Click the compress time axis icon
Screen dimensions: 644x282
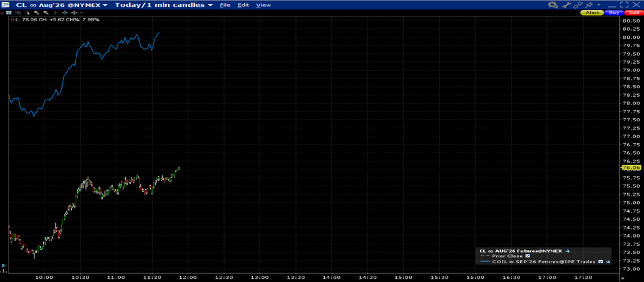coord(74,13)
